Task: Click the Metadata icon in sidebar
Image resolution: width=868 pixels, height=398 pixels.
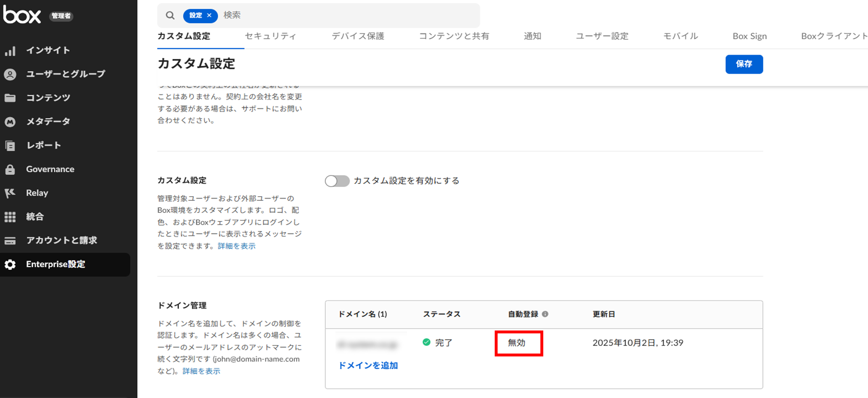Action: coord(10,122)
